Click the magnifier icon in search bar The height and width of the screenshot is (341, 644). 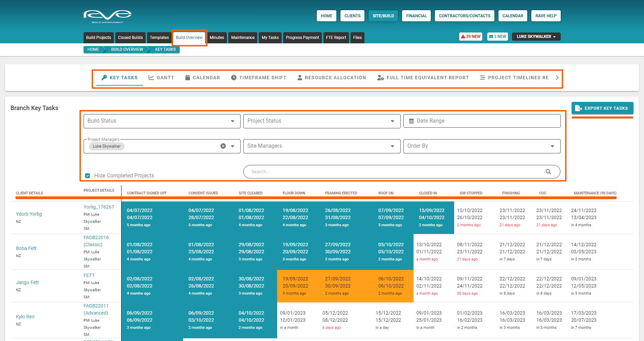pos(548,172)
